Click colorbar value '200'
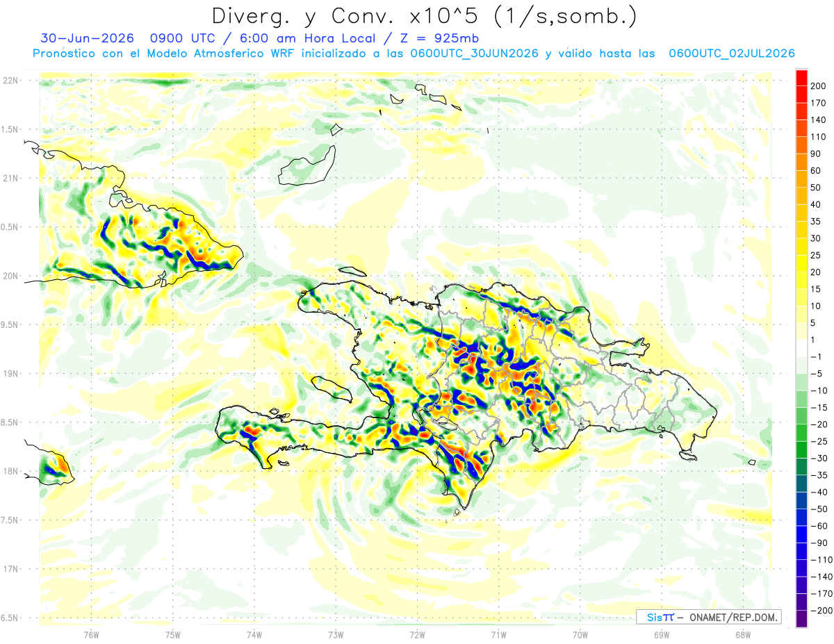834x644 pixels. point(817,85)
